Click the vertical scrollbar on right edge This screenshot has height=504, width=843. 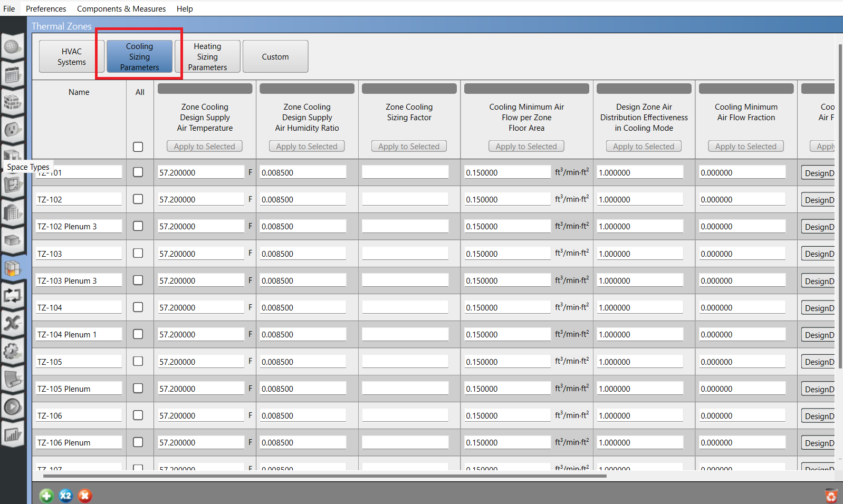(840, 206)
